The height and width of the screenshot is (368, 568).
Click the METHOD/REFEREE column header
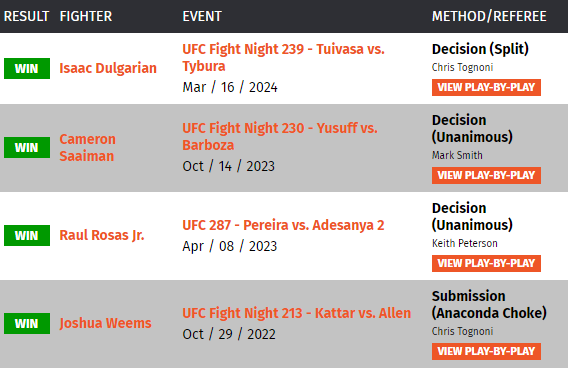pos(489,16)
